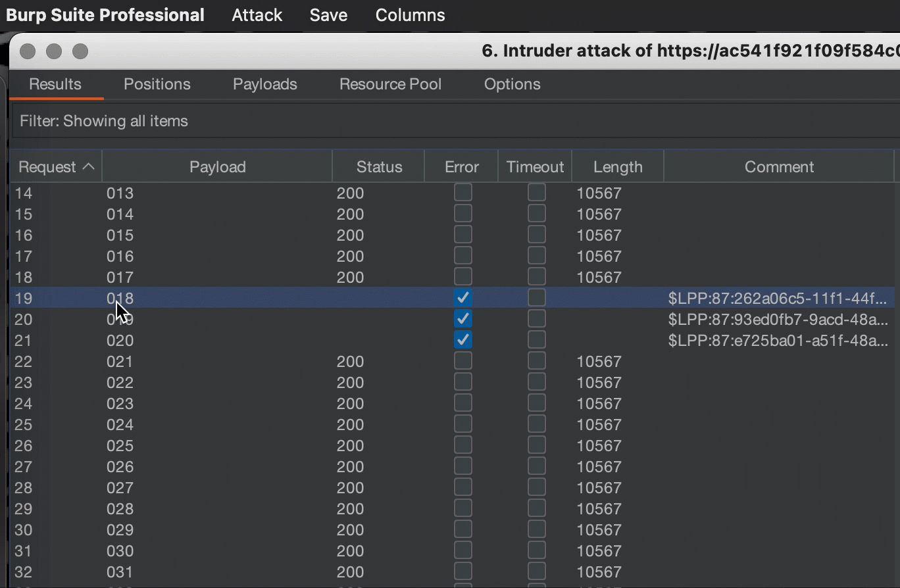Viewport: 900px width, 588px height.
Task: Click status 200 in request 32 row
Action: tap(350, 572)
